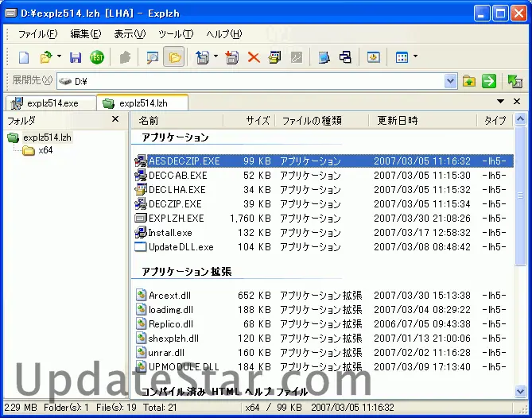Click the file list scroll up arrow
This screenshot has height=418, width=532.
pyautogui.click(x=520, y=119)
